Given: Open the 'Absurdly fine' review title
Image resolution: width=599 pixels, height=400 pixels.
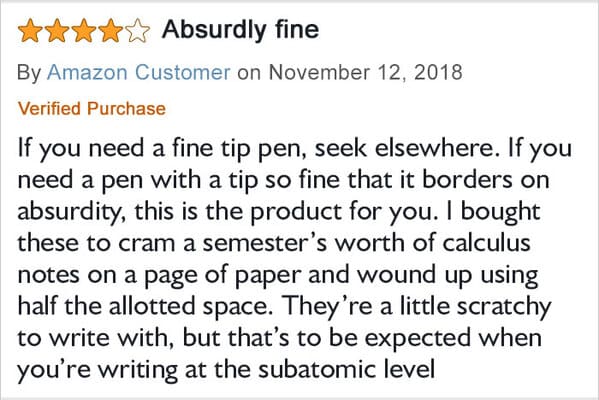Looking at the screenshot, I should click(240, 30).
